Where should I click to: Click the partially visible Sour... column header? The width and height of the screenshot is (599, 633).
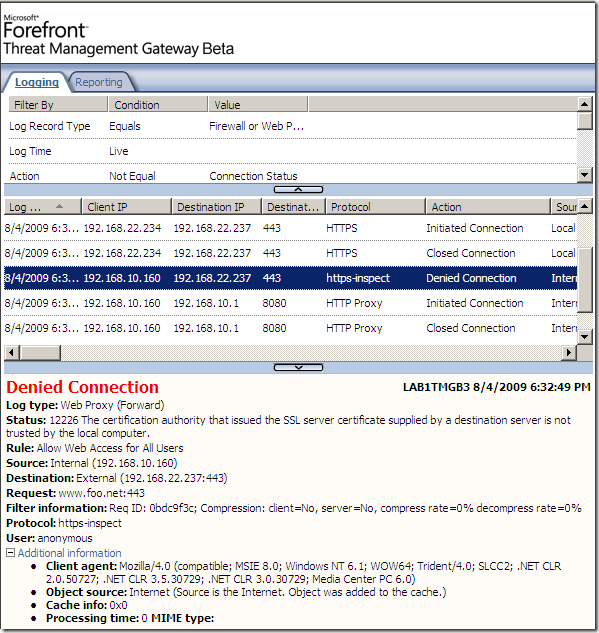coord(564,207)
